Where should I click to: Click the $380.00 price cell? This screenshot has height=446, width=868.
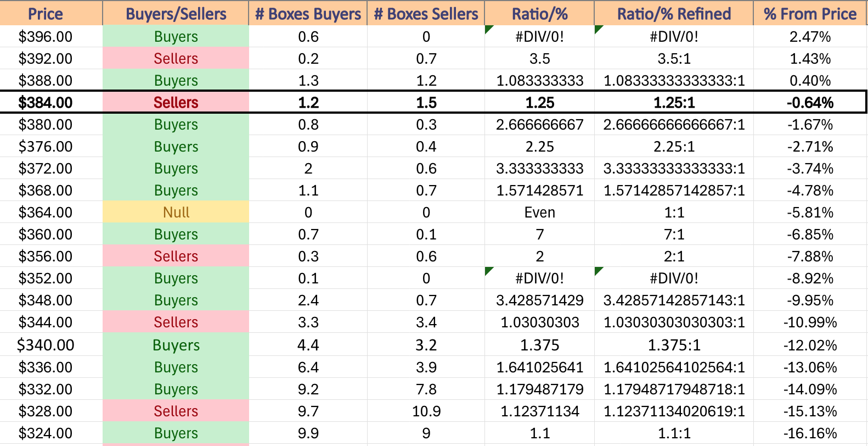(51, 125)
